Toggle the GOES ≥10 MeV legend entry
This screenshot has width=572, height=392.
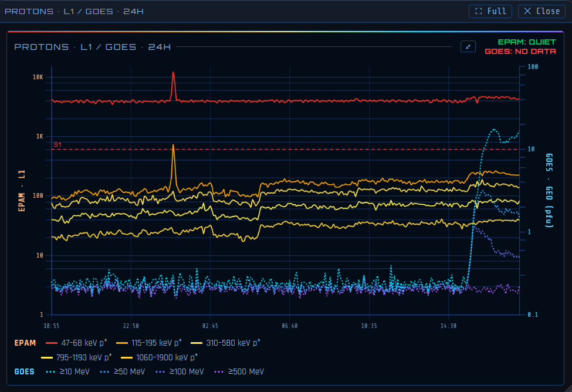[x=68, y=371]
